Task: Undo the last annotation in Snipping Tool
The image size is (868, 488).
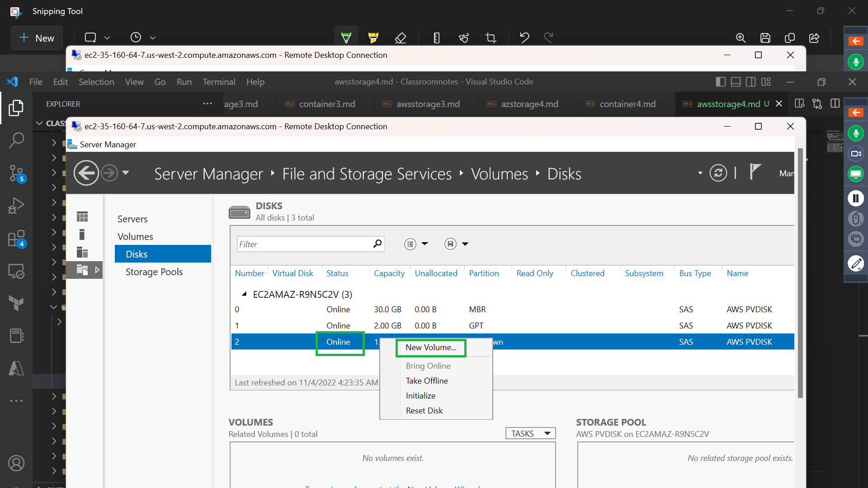Action: coord(524,38)
